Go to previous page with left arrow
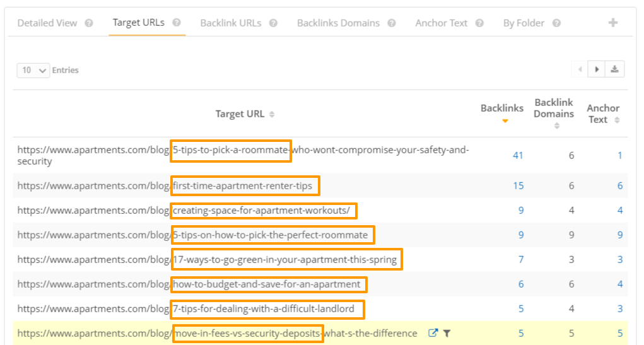644x345 pixels. (x=580, y=69)
